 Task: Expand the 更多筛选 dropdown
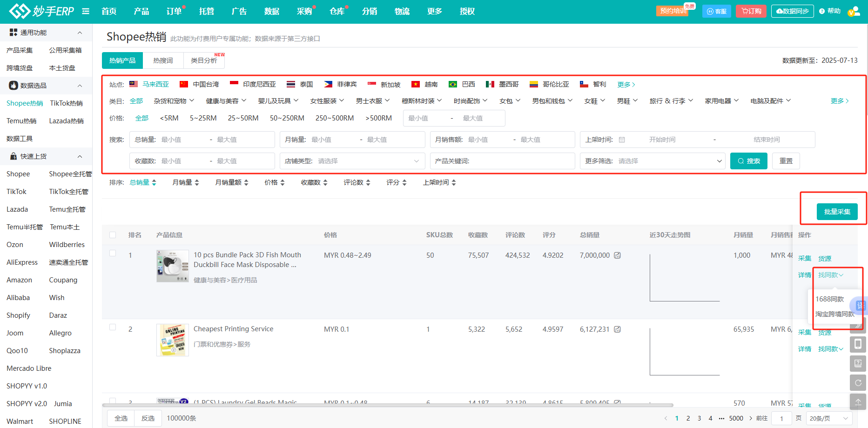652,161
